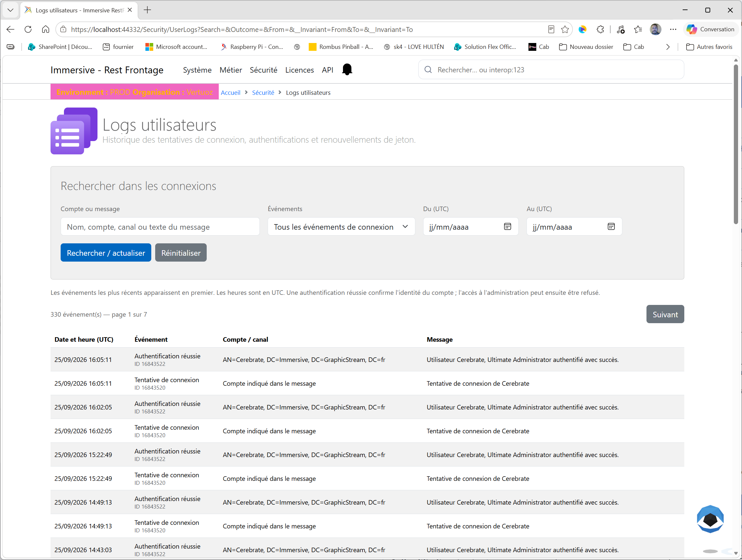The height and width of the screenshot is (560, 742).
Task: Go to Accueil breadcrumb
Action: 230,93
